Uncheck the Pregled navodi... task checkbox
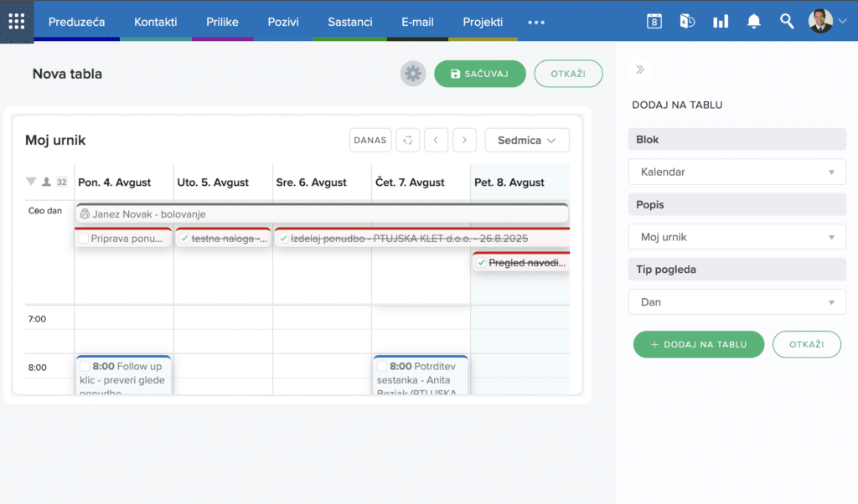 (x=481, y=263)
